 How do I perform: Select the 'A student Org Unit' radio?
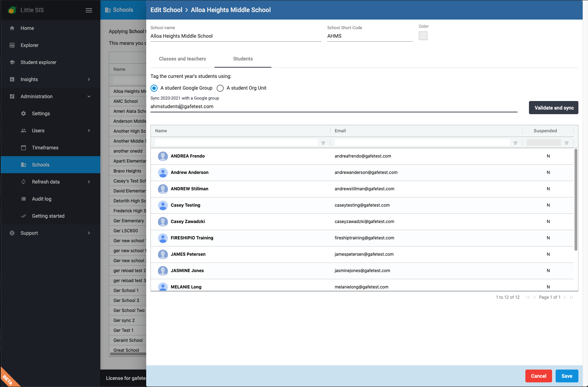pyautogui.click(x=220, y=88)
